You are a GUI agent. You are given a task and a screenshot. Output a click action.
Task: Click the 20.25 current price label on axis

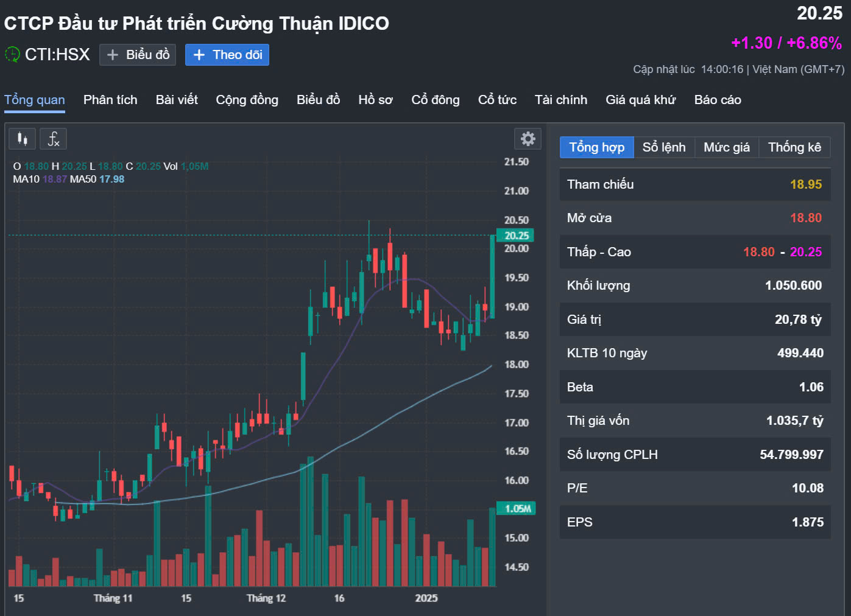click(x=516, y=236)
